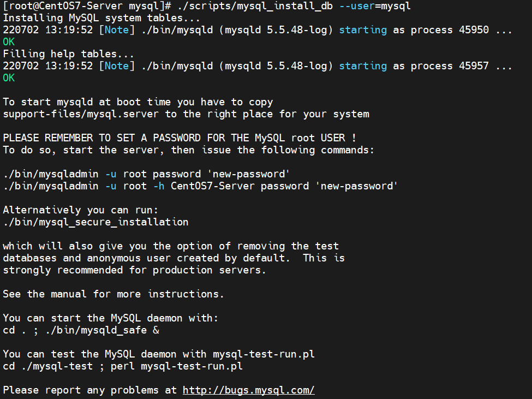
Task: Click the first mysqladmin root password line
Action: (x=146, y=174)
